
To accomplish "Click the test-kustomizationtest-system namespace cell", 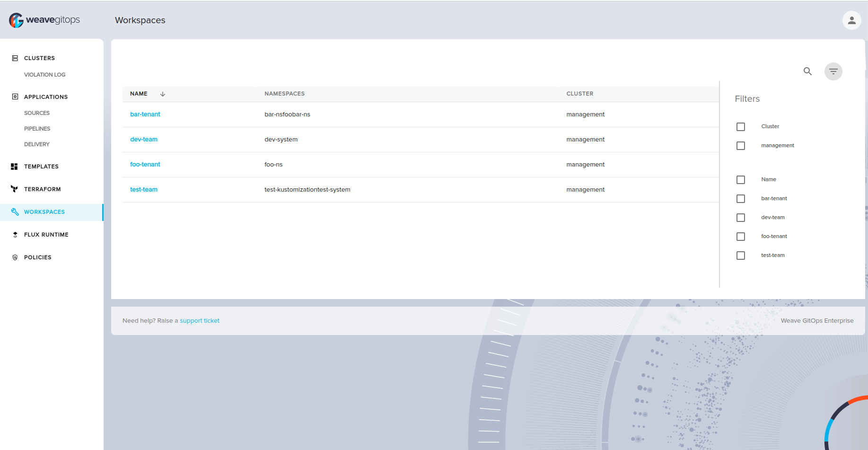I will (x=307, y=190).
